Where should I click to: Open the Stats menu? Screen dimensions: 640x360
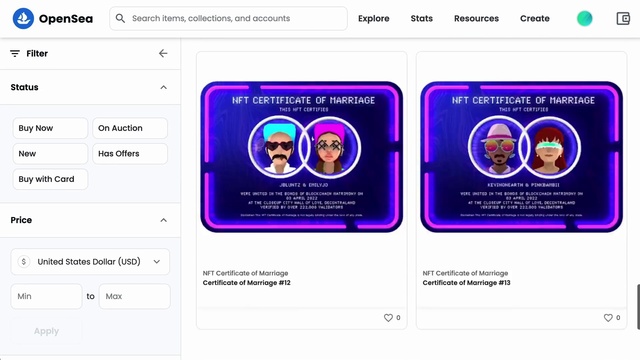[422, 18]
